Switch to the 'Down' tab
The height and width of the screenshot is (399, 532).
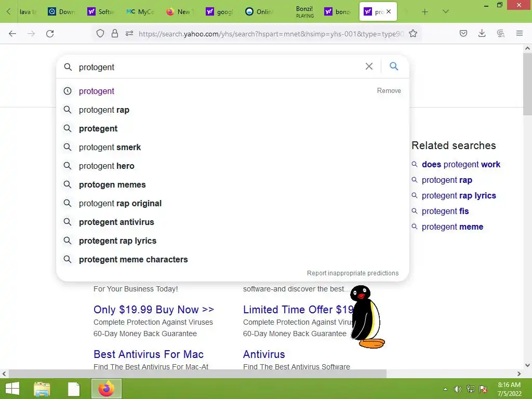(x=61, y=11)
